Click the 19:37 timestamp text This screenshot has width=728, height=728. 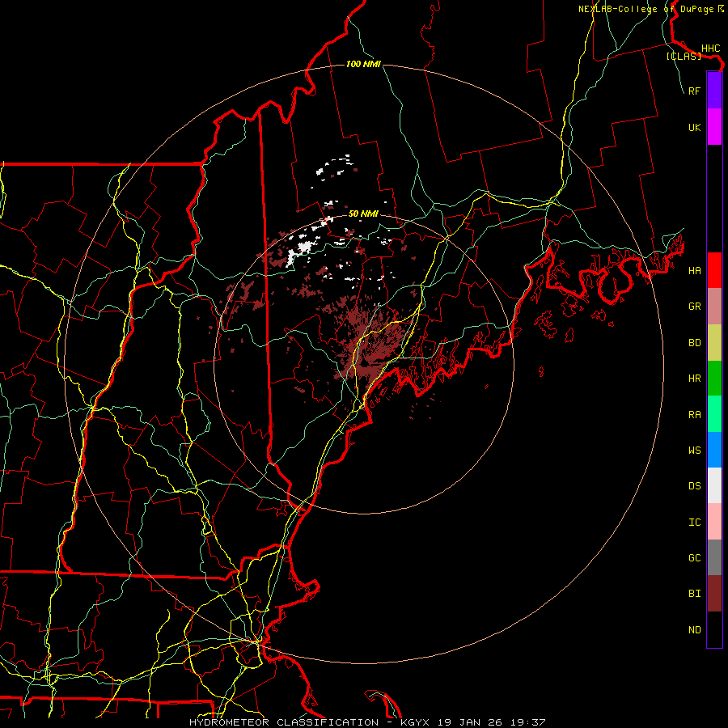tap(528, 722)
